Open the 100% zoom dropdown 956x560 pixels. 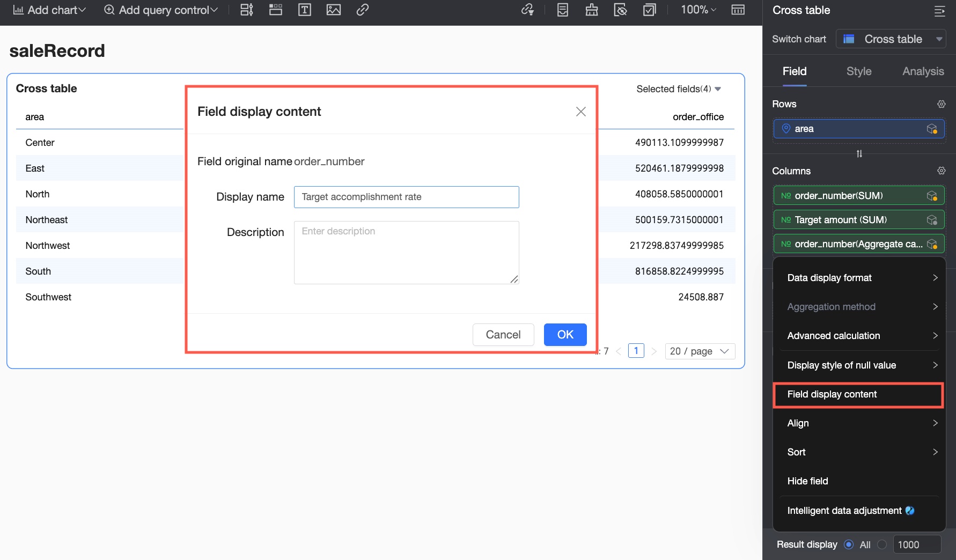[x=698, y=10]
